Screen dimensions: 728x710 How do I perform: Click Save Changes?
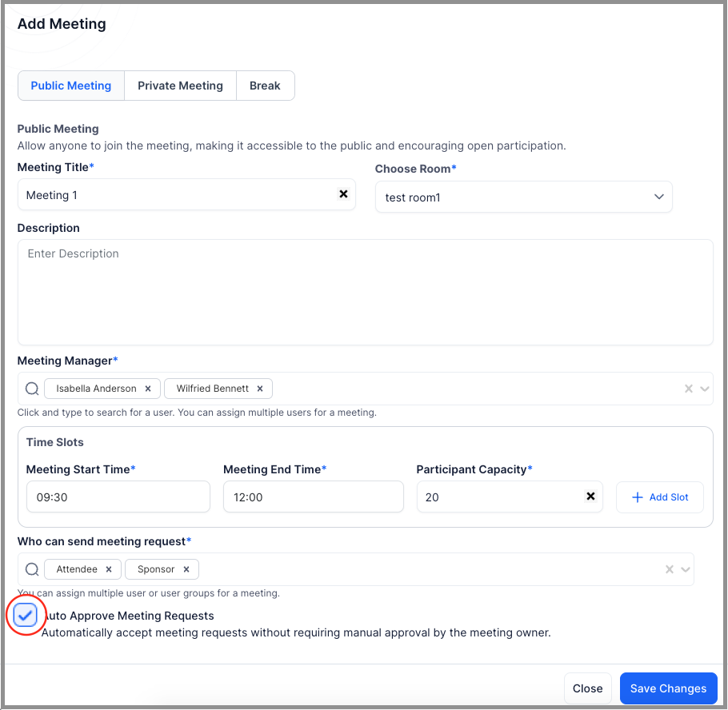coord(668,688)
